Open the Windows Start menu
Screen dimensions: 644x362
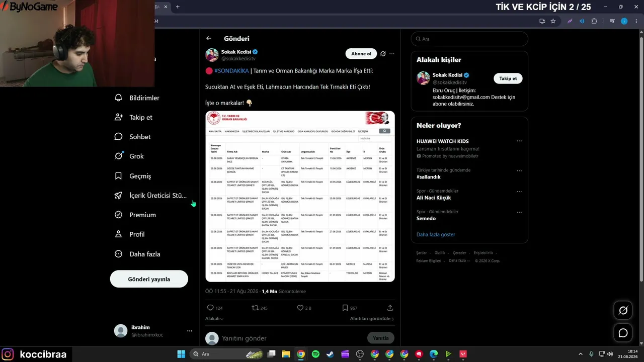pyautogui.click(x=181, y=354)
